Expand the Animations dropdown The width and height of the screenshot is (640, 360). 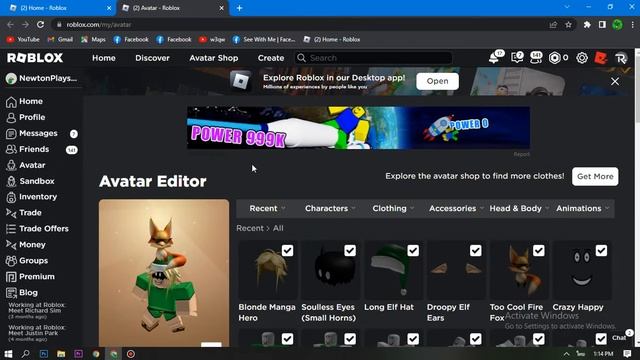582,209
